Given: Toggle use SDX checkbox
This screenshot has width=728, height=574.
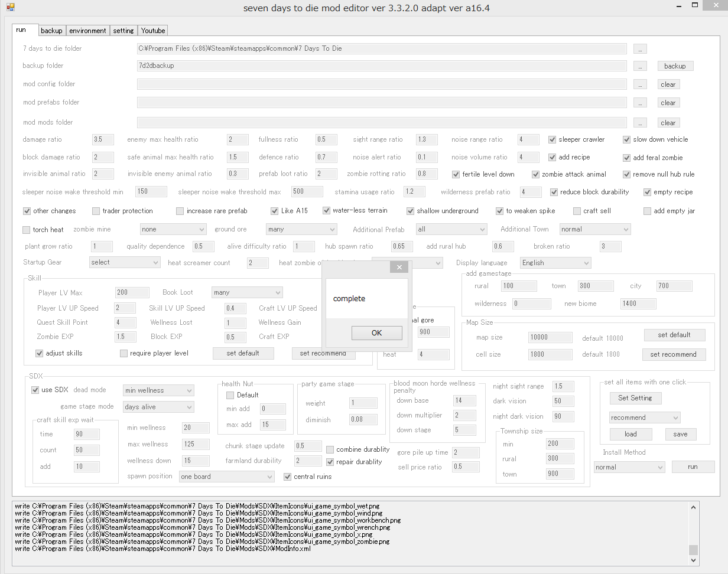Looking at the screenshot, I should tap(35, 390).
